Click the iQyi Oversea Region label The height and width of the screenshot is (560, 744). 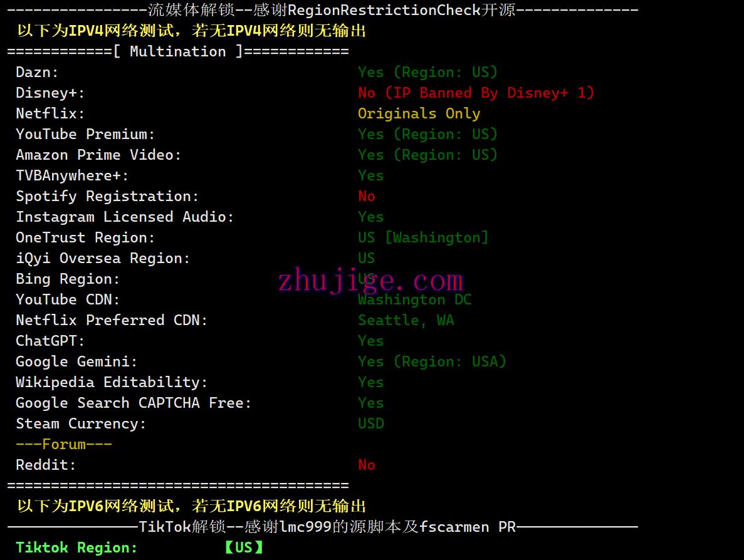tap(103, 259)
